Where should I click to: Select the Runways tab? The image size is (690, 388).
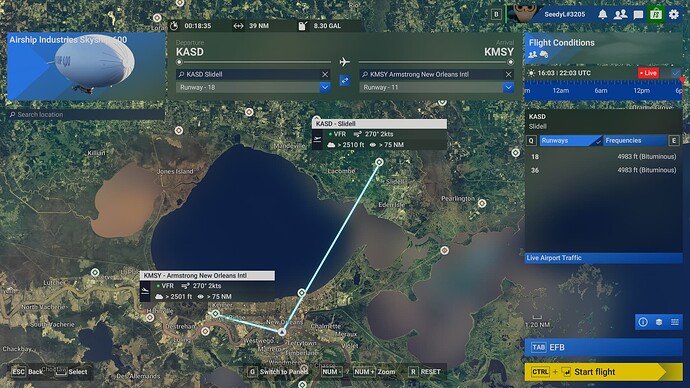tap(570, 140)
